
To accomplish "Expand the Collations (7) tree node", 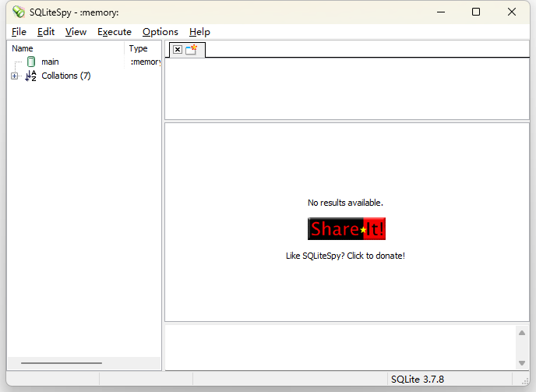I will pyautogui.click(x=14, y=76).
